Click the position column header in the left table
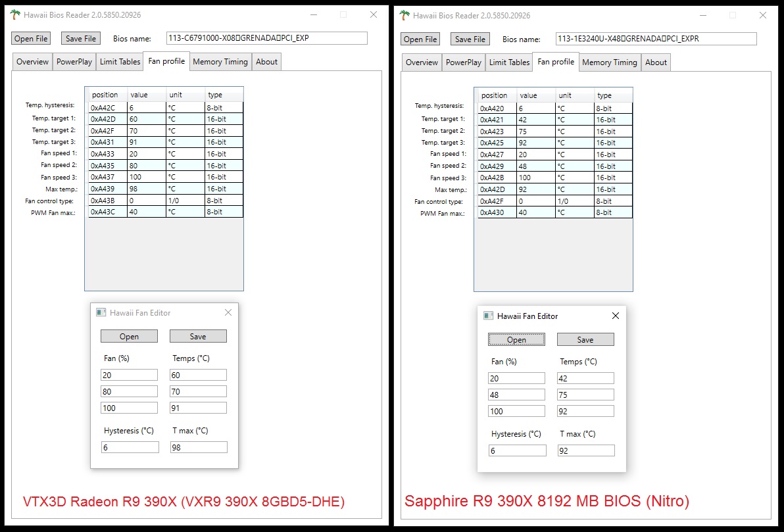 [108, 95]
